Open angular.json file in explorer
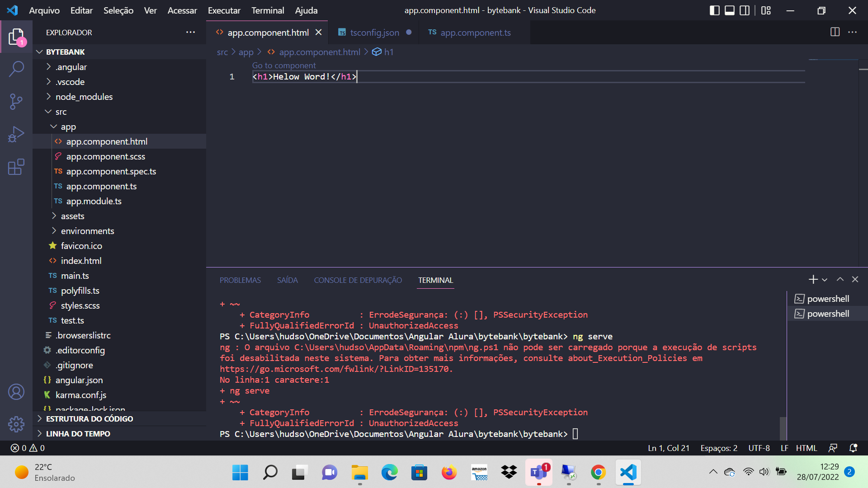 119,380
